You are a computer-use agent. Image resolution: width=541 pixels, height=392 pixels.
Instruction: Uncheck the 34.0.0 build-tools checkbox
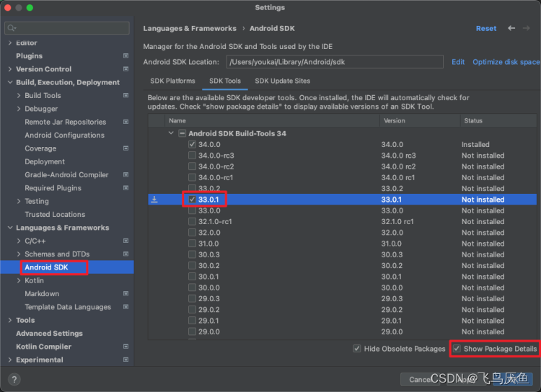[x=192, y=144]
